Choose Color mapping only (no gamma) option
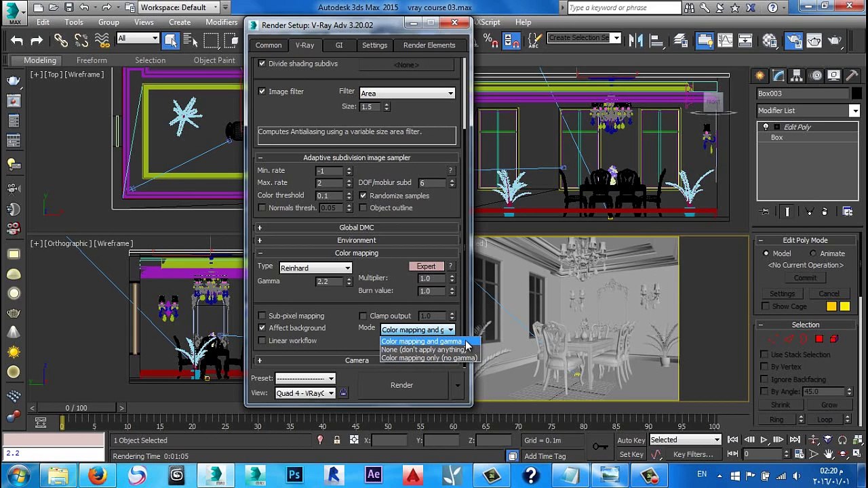The image size is (868, 488). [x=429, y=358]
